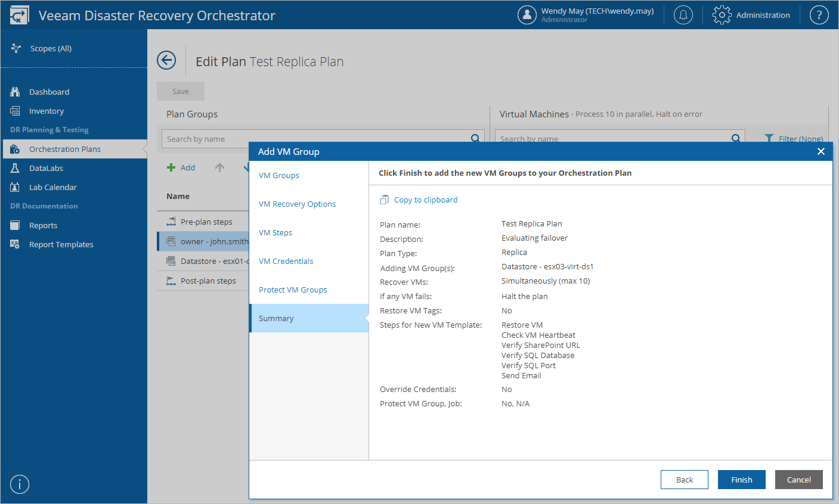Image resolution: width=839 pixels, height=504 pixels.
Task: Open the Inventory menu item
Action: coord(74,111)
